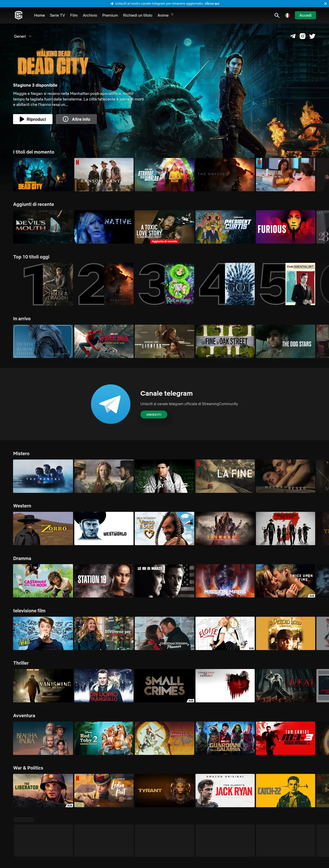Open the Film menu item

pos(74,15)
